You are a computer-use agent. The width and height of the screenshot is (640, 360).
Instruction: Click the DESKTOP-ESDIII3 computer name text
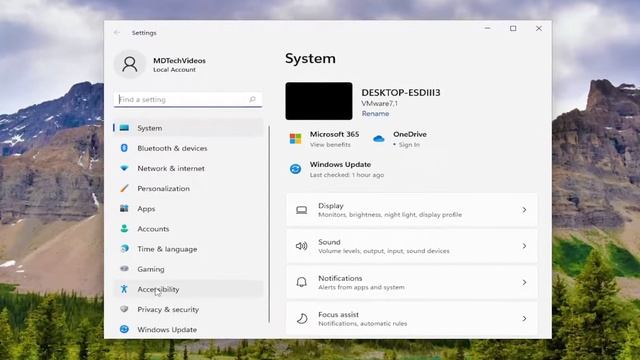[x=401, y=93]
